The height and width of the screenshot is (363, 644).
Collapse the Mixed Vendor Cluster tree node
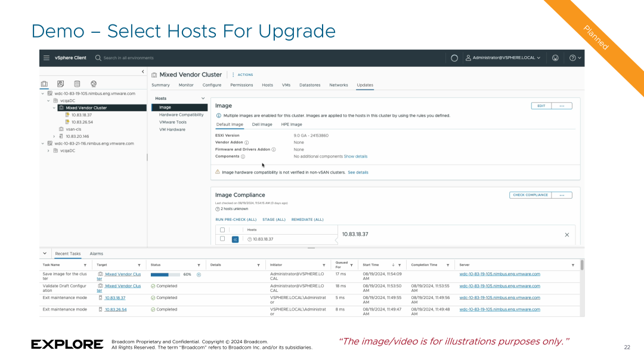pyautogui.click(x=54, y=107)
